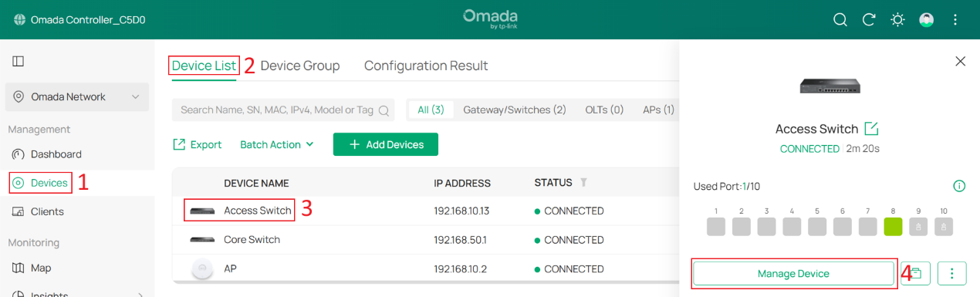Switch to the Device List tab
The height and width of the screenshot is (297, 980).
pyautogui.click(x=204, y=66)
